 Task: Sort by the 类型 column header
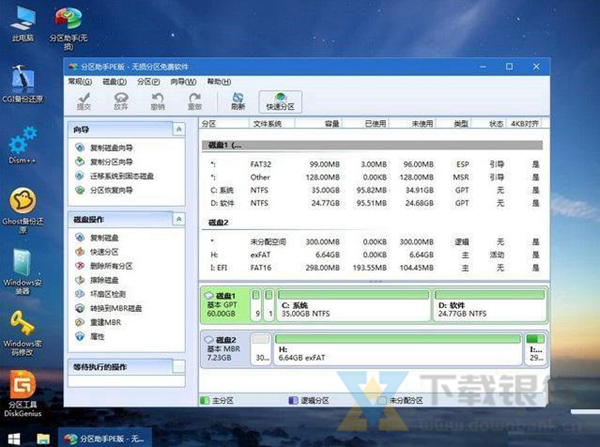(454, 124)
